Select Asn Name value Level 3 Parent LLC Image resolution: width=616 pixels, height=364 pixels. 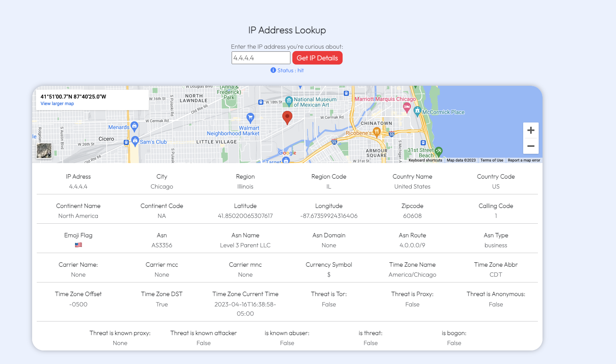click(245, 245)
